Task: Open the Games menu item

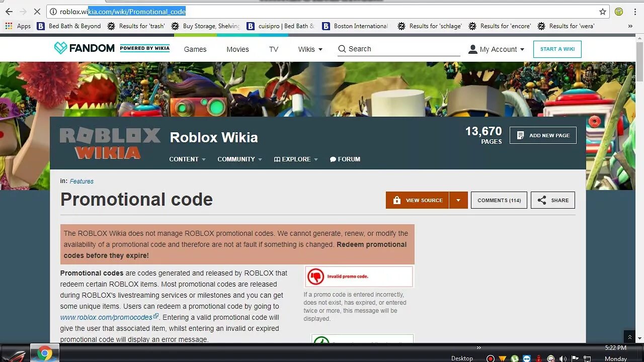Action: click(x=195, y=49)
